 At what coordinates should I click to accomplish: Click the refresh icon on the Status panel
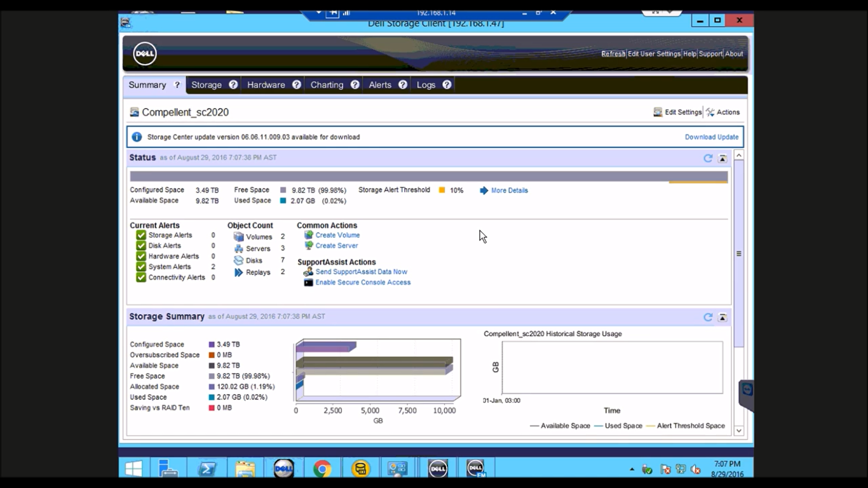coord(707,158)
